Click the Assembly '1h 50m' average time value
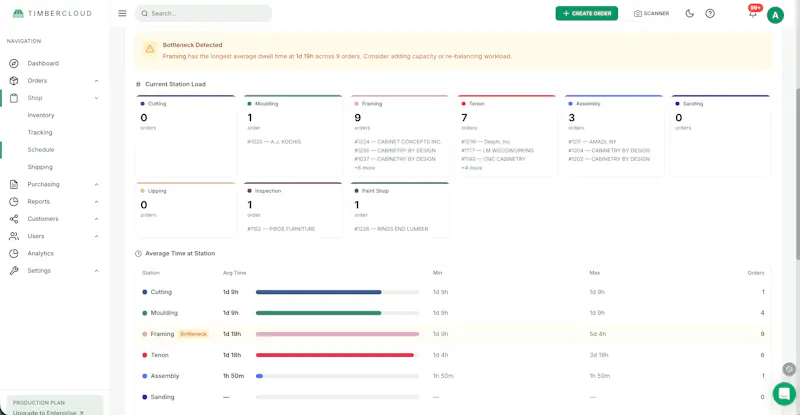The height and width of the screenshot is (415, 800). click(234, 376)
